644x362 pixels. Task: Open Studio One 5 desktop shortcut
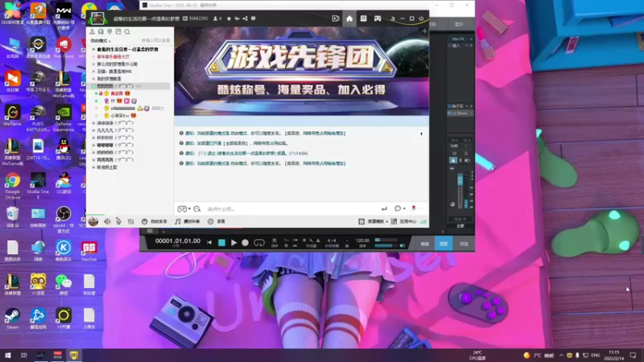coord(38,185)
